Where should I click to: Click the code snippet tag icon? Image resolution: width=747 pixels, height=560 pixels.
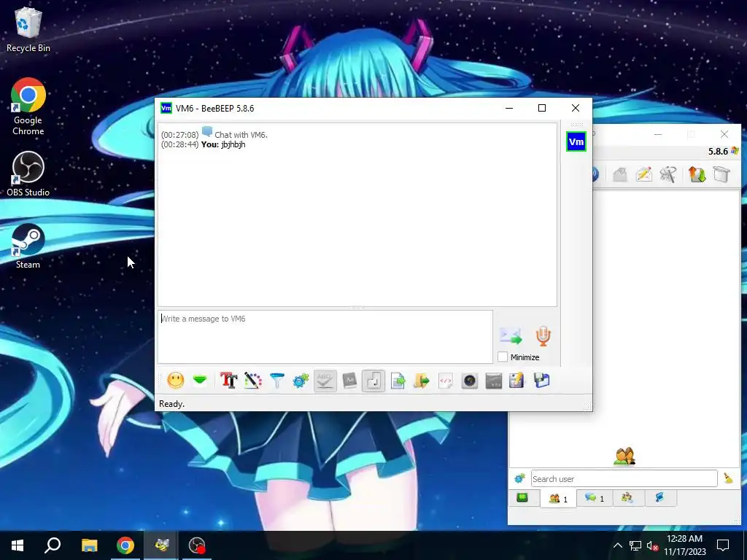point(446,381)
